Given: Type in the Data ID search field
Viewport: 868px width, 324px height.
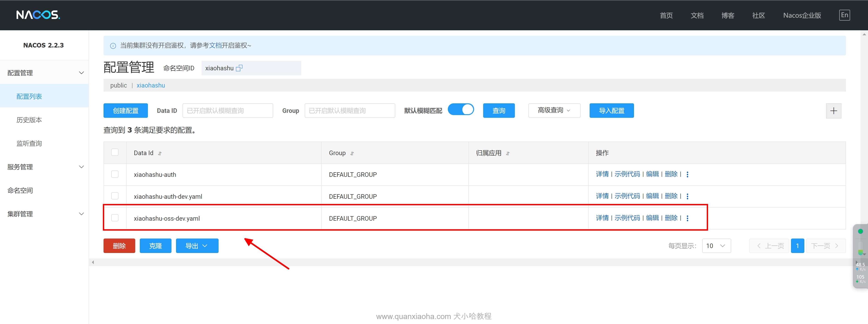Looking at the screenshot, I should 227,111.
